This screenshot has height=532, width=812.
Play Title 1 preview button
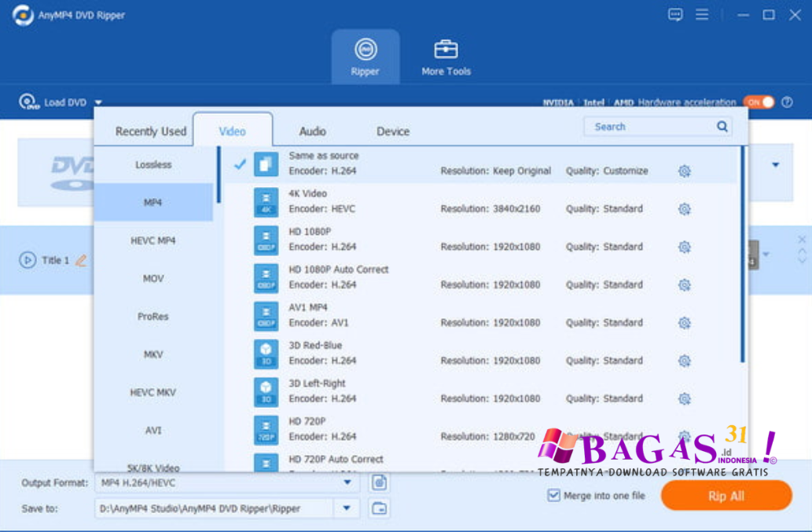28,260
